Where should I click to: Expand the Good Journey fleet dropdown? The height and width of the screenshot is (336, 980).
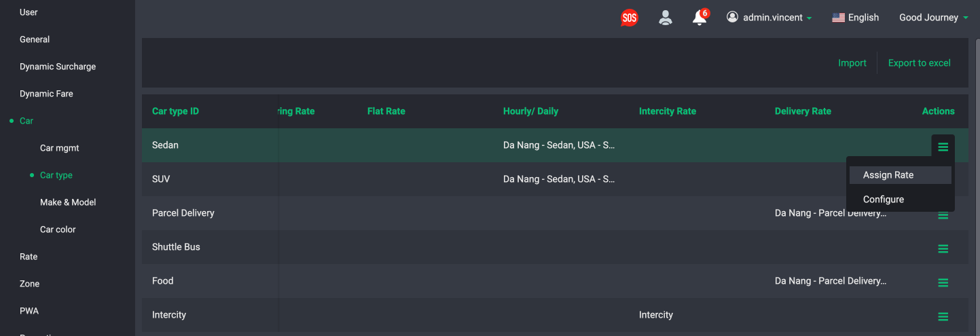pyautogui.click(x=934, y=18)
